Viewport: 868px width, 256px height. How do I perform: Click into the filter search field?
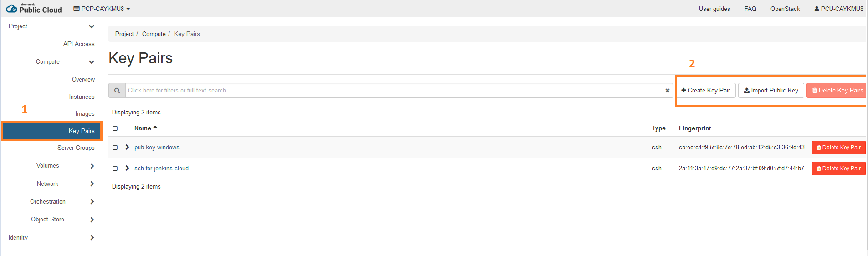[x=394, y=91]
